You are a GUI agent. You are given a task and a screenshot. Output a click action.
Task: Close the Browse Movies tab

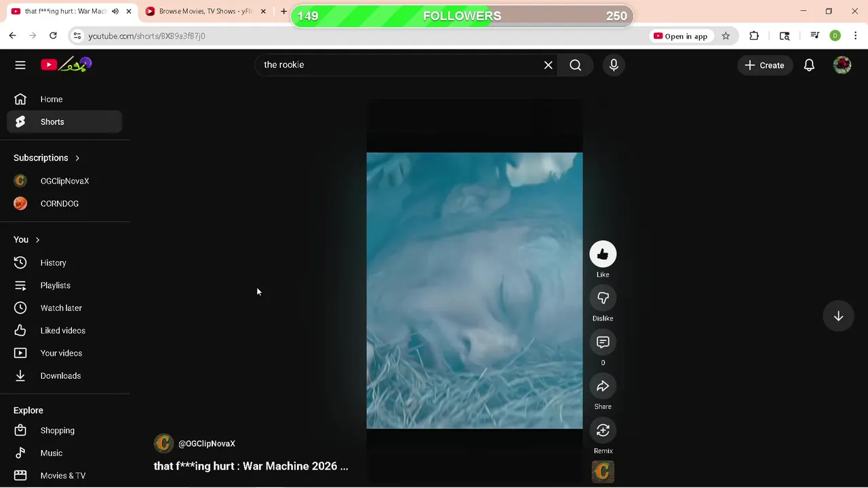point(264,12)
